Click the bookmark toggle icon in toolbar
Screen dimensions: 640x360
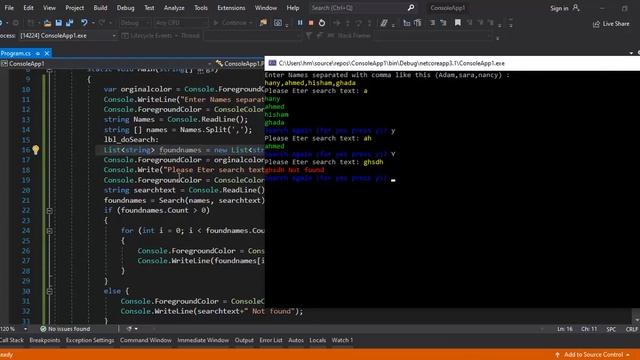458,23
